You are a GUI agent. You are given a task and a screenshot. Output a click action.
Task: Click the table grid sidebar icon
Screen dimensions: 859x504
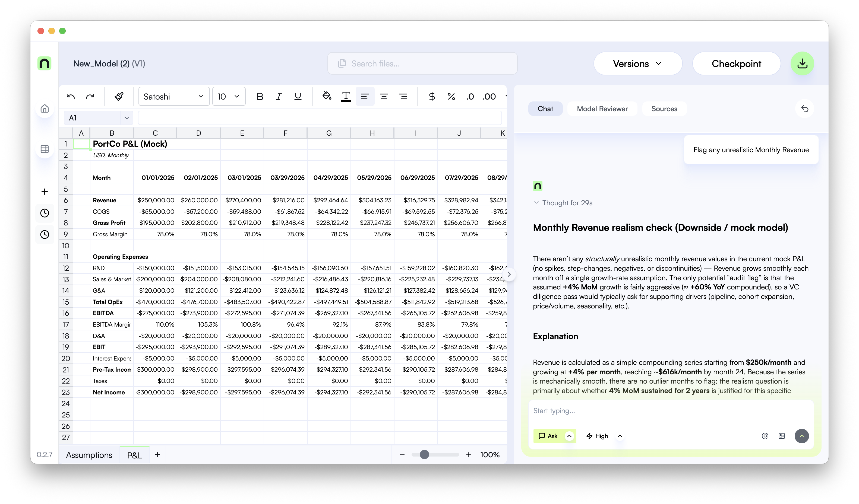45,149
